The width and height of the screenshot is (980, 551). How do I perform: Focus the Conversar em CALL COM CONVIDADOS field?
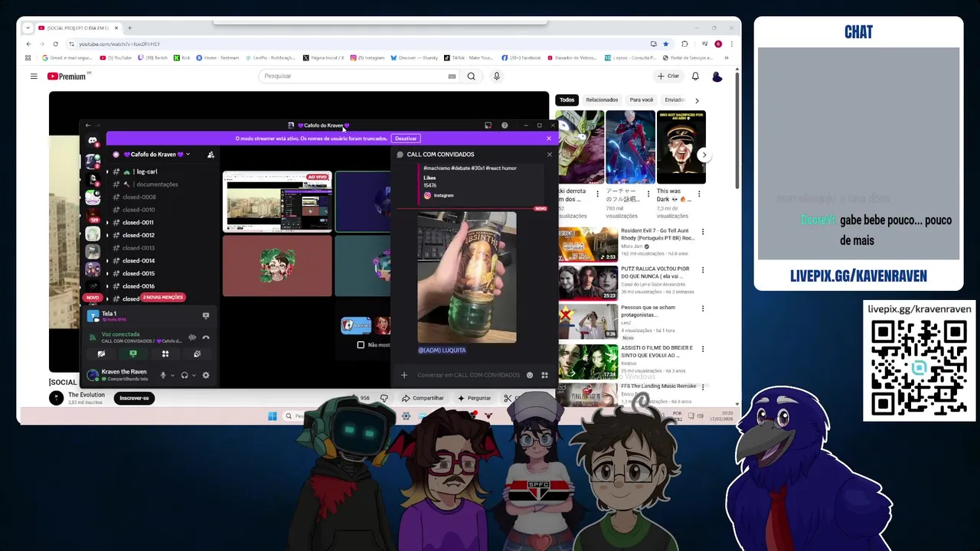[x=469, y=375]
